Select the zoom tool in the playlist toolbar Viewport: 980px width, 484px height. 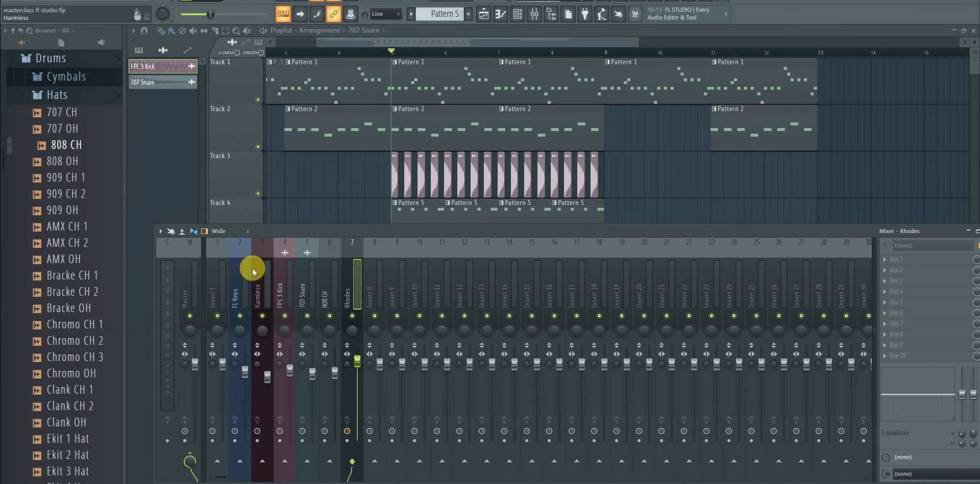tap(237, 31)
